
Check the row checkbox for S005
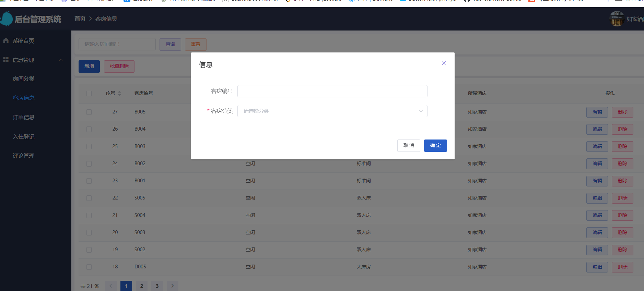pyautogui.click(x=89, y=198)
